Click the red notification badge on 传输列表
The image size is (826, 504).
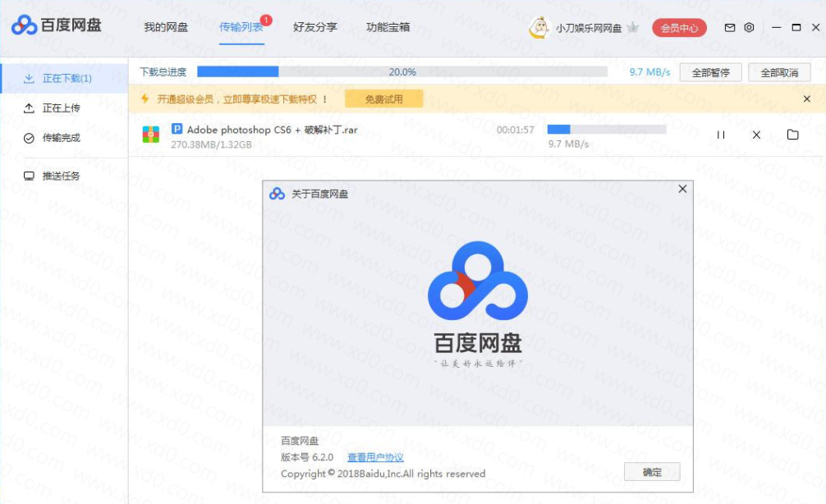click(x=267, y=20)
